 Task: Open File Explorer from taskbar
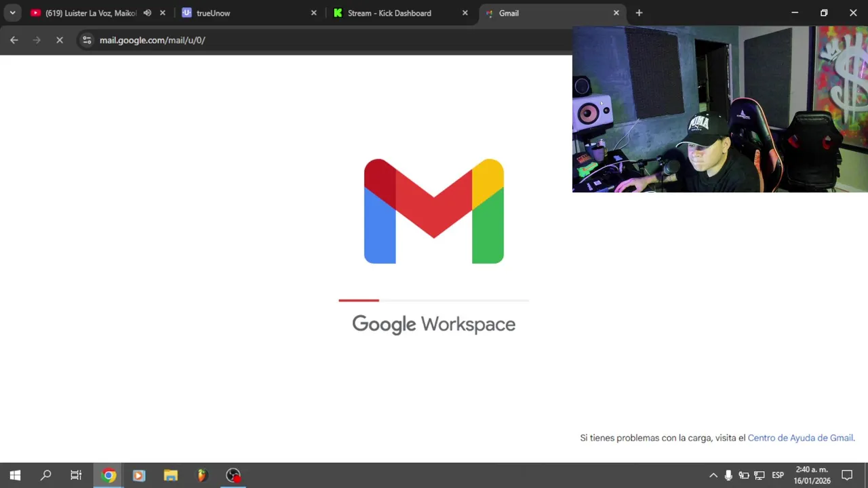(171, 475)
